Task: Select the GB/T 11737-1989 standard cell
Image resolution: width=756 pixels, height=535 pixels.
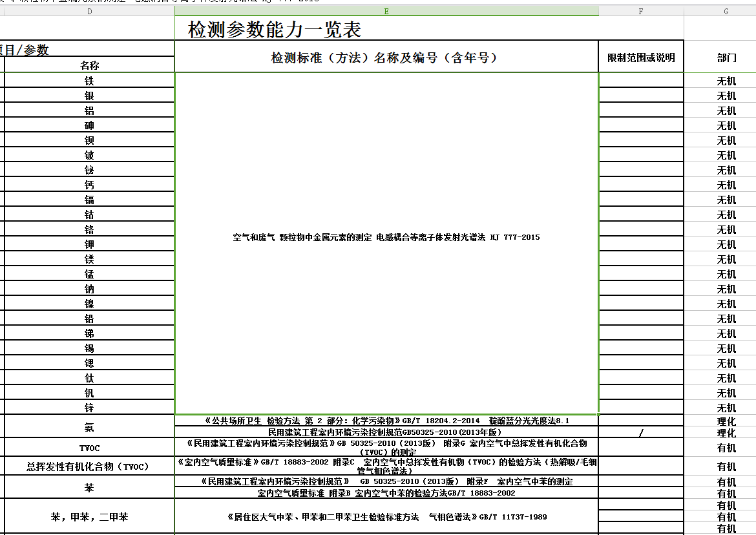Action: coord(386,517)
